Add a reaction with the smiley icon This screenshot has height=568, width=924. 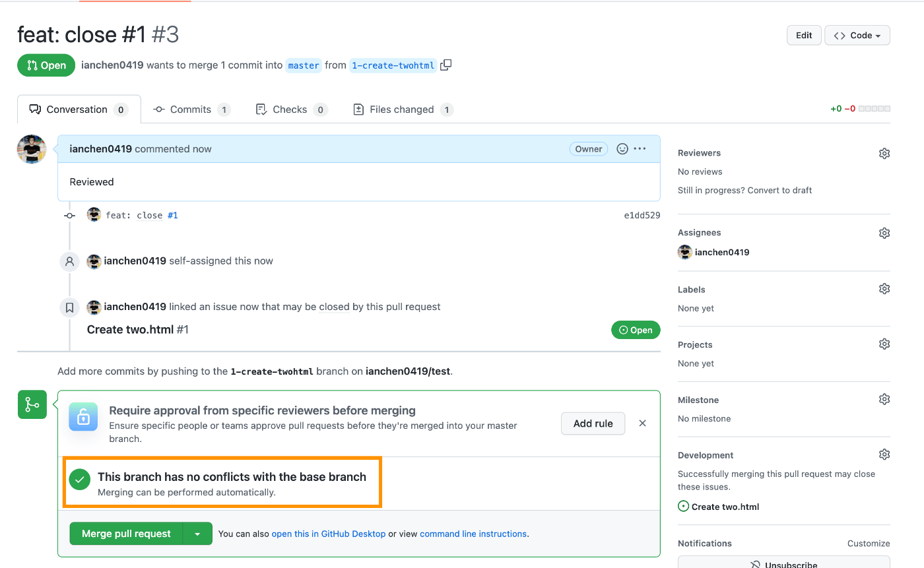[x=622, y=148]
